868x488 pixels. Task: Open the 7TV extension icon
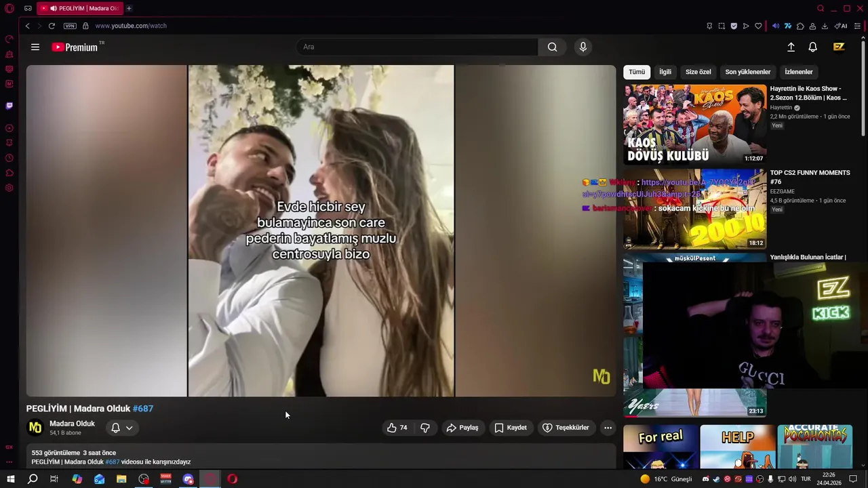tap(788, 26)
